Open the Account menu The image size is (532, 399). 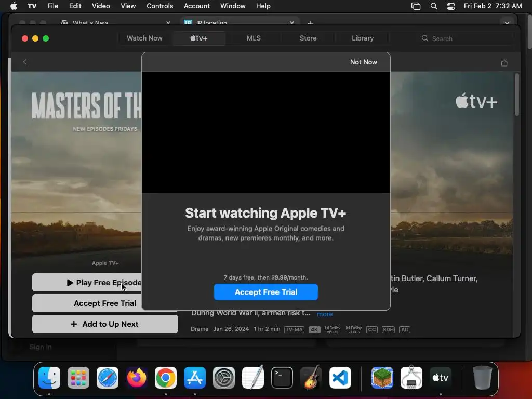click(x=197, y=6)
